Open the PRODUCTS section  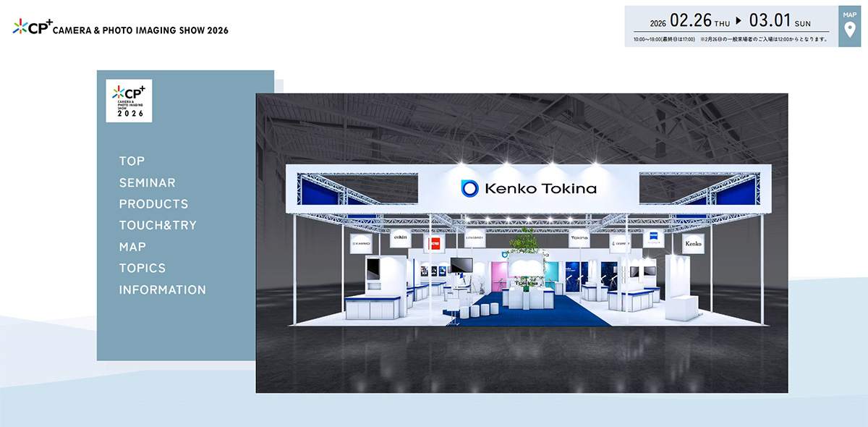(x=153, y=204)
